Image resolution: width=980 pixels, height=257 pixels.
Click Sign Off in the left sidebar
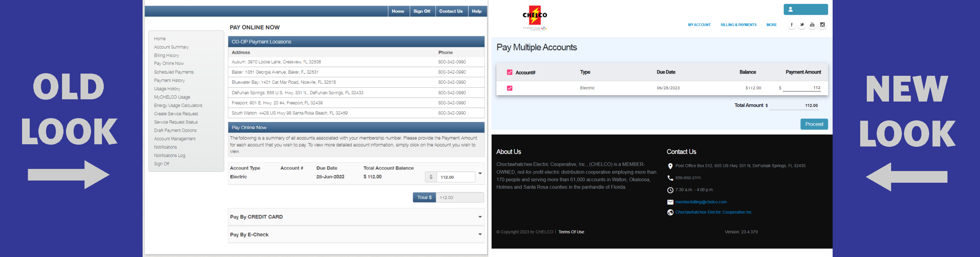click(162, 164)
